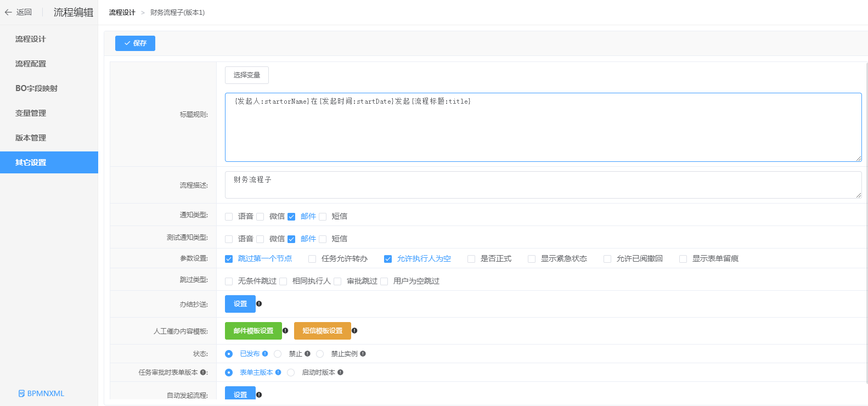Click the back arrow icon

pos(8,12)
